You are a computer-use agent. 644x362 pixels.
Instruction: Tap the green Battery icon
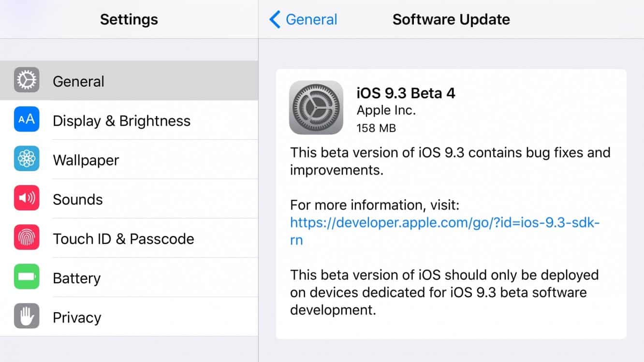pos(27,277)
